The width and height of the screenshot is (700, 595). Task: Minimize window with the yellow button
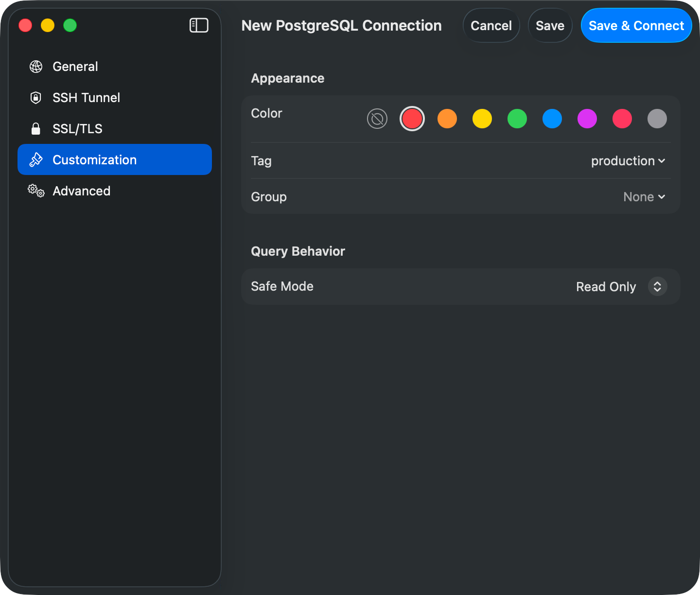pos(48,25)
